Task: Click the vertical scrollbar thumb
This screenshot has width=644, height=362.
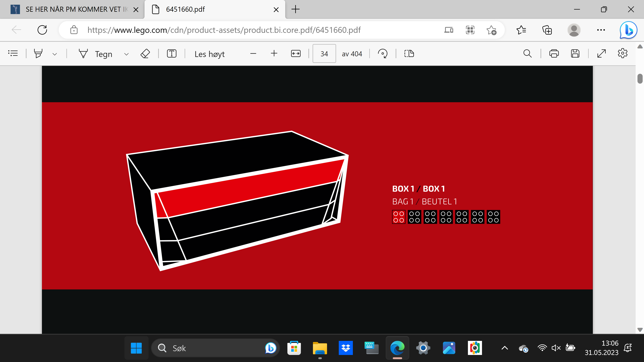Action: [x=640, y=79]
